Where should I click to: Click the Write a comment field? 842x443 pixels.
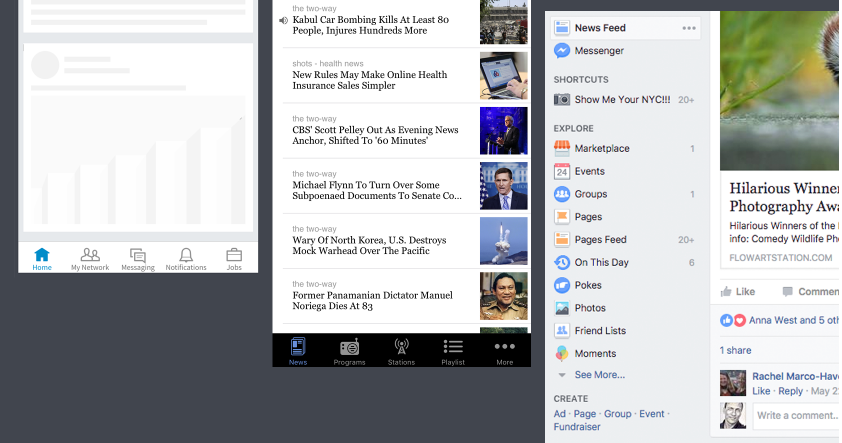tap(796, 416)
